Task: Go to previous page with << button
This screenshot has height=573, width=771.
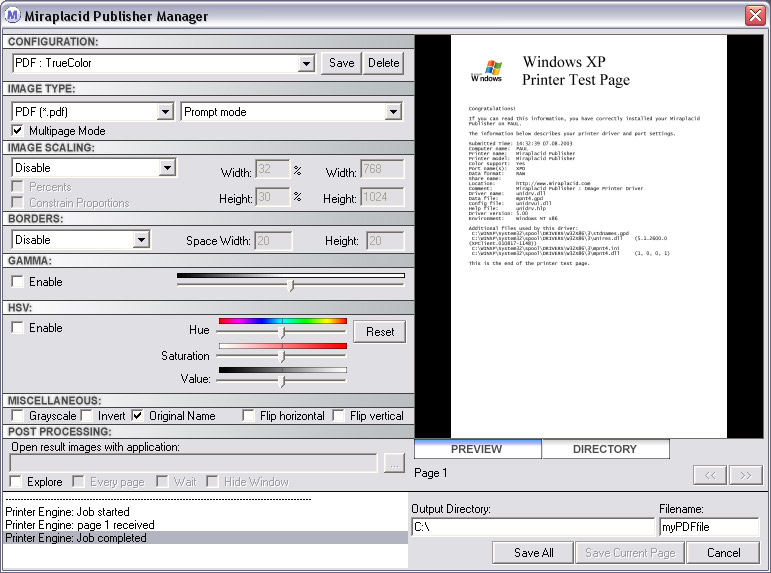Action: pos(710,475)
